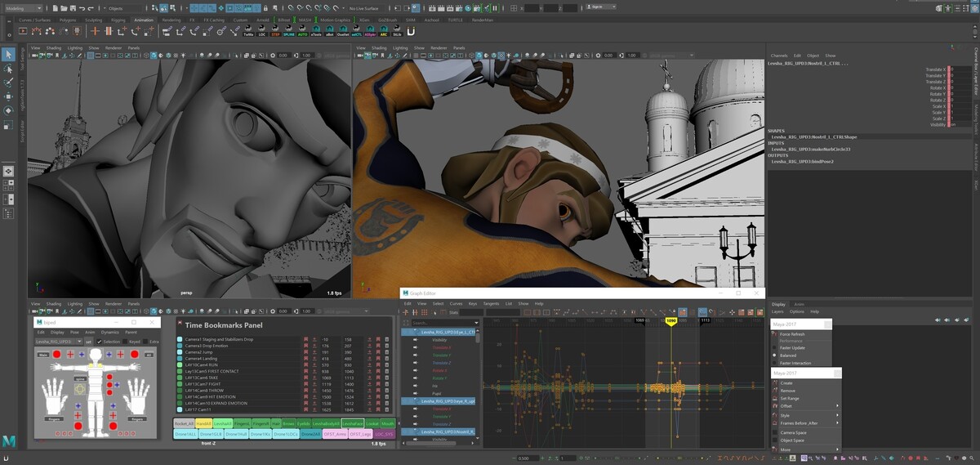The height and width of the screenshot is (465, 980).
Task: Toggle the Keyed checkbox in biped window
Action: coord(125,342)
